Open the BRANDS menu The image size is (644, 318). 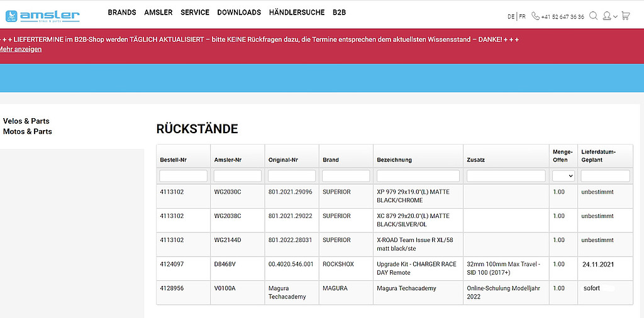pos(122,13)
